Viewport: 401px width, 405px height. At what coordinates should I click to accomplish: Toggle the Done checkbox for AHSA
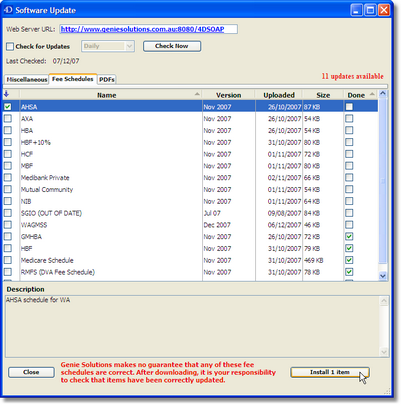349,107
